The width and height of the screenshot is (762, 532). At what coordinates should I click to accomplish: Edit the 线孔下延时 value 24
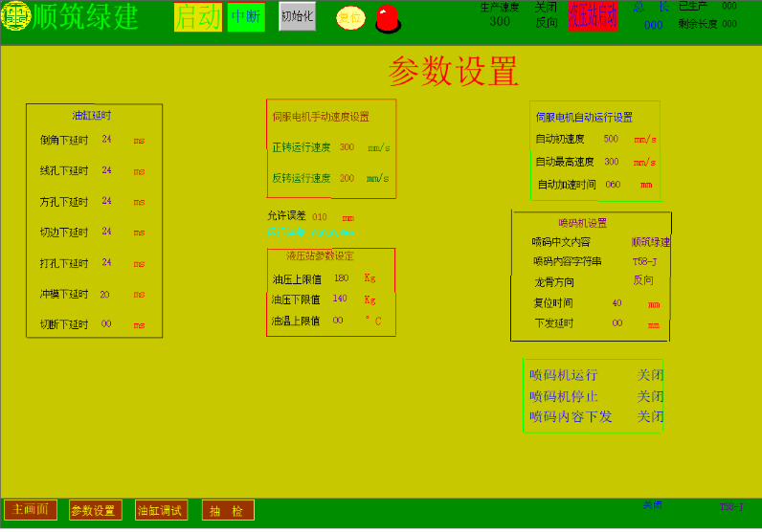[x=106, y=170]
